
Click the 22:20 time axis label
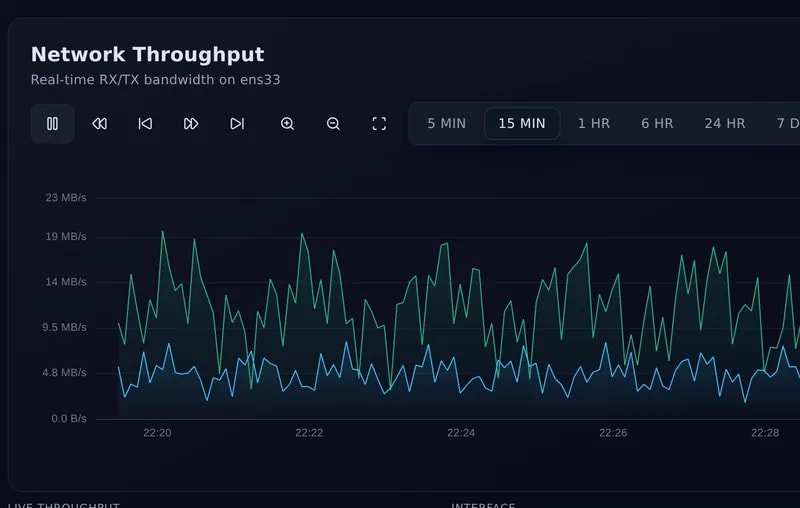click(157, 433)
